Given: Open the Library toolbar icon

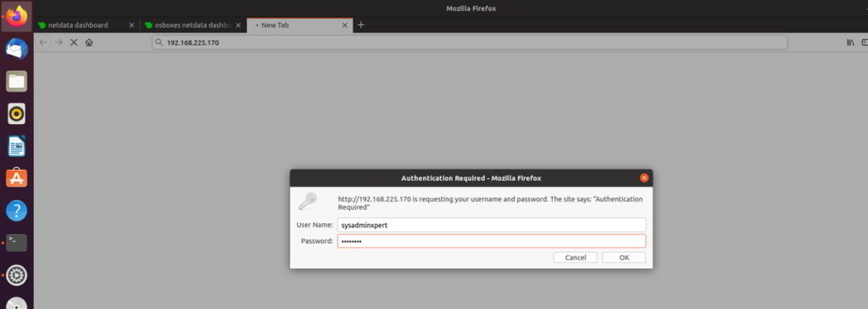Looking at the screenshot, I should (850, 42).
